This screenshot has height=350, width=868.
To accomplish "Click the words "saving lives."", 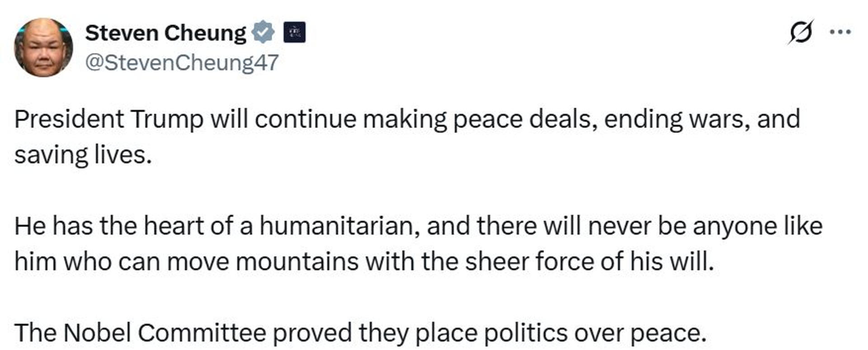I will [83, 155].
